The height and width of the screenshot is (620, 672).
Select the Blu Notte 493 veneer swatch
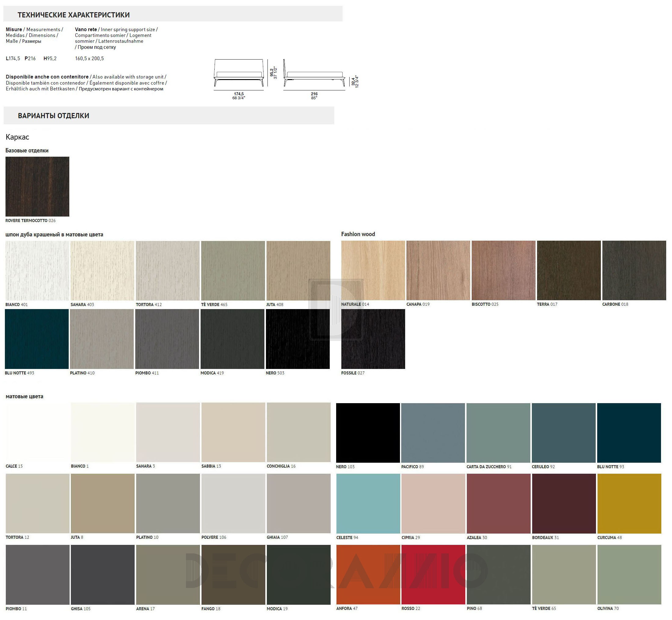[37, 339]
